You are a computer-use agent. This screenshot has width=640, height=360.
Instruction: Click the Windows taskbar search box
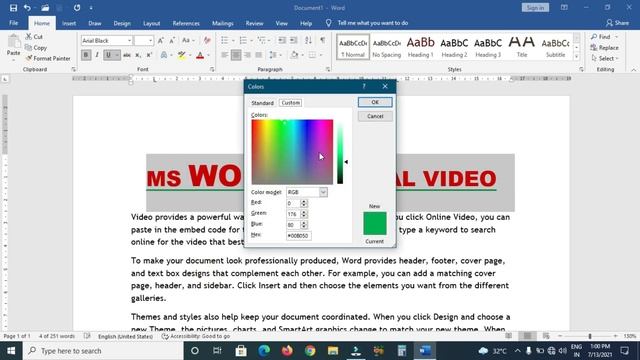coord(103,351)
